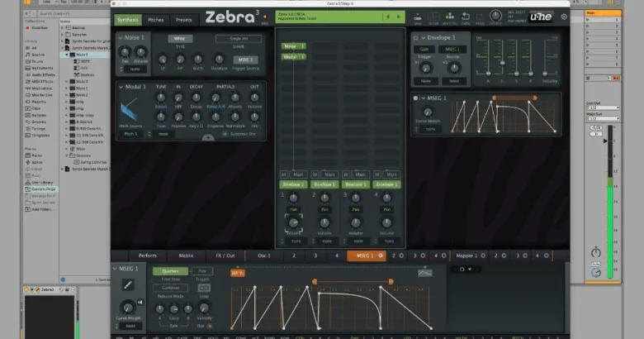
Task: Click the MSEG curve shape preset icon
Action: point(426,272)
